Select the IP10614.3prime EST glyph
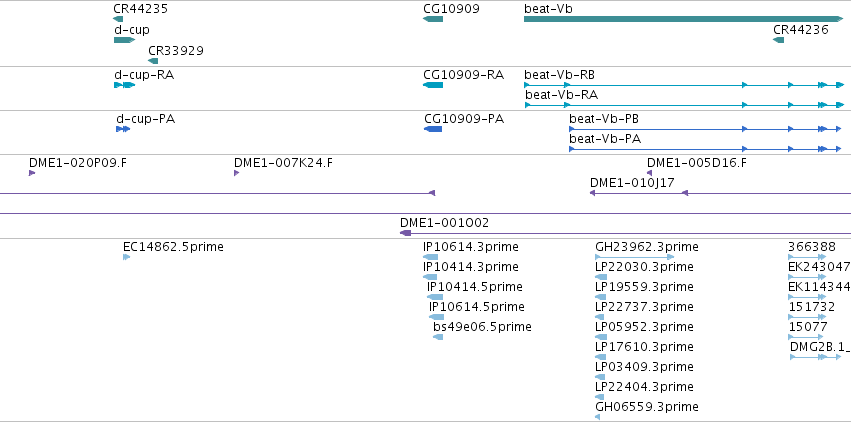851x422 pixels. 430,257
